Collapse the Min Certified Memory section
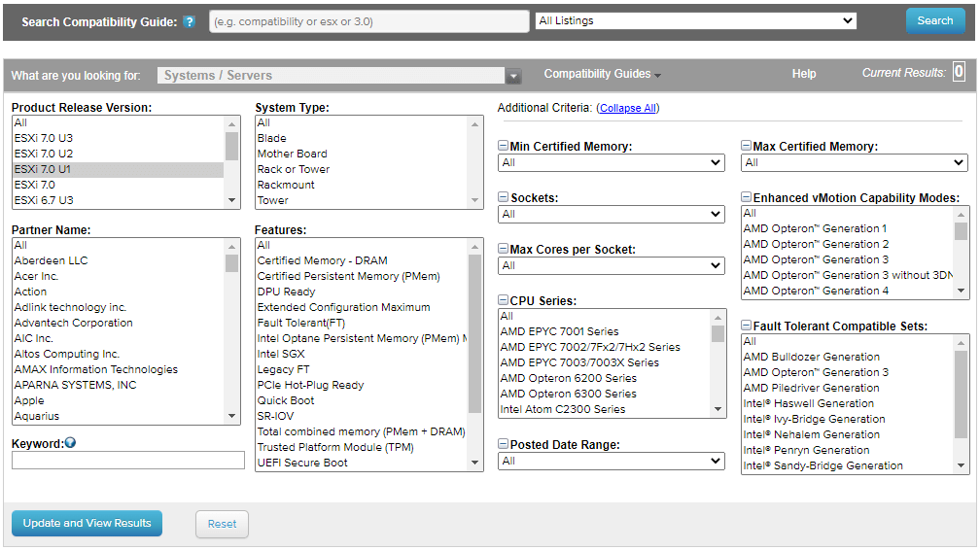 [x=503, y=147]
